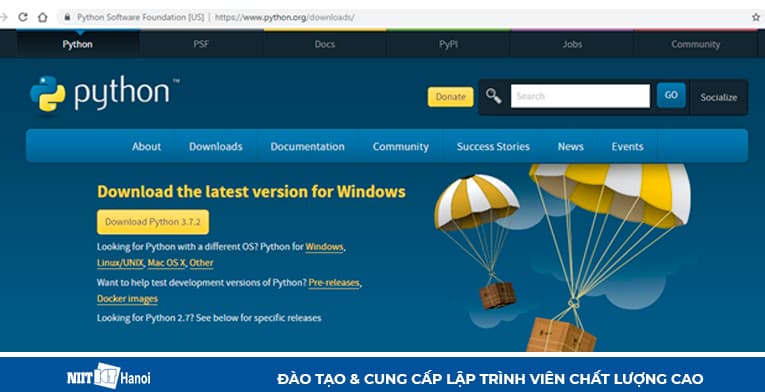Image resolution: width=765 pixels, height=392 pixels.
Task: Open the Documentation menu
Action: (x=307, y=146)
